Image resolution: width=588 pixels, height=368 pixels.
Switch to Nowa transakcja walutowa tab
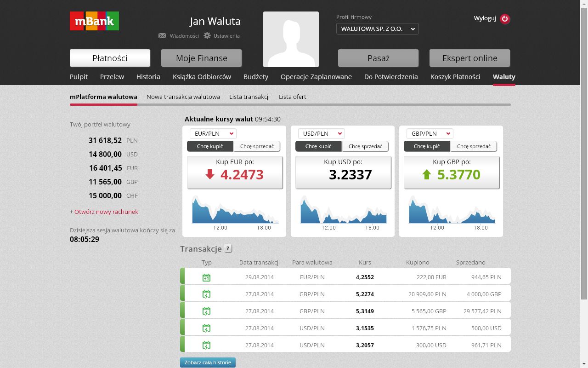pos(183,97)
